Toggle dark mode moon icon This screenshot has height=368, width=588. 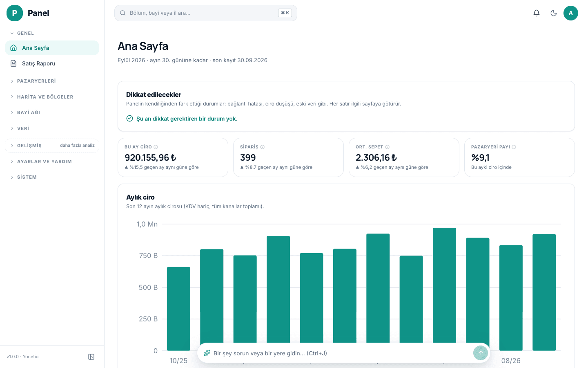point(554,13)
